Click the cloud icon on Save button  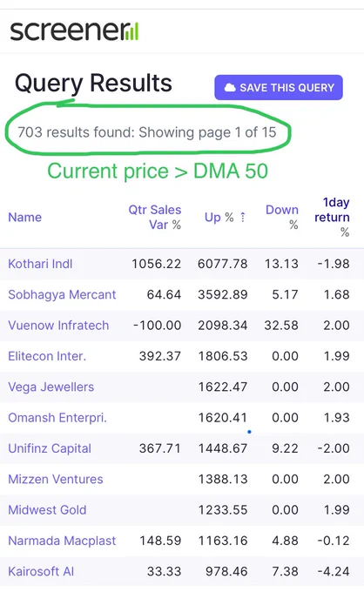pyautogui.click(x=230, y=88)
